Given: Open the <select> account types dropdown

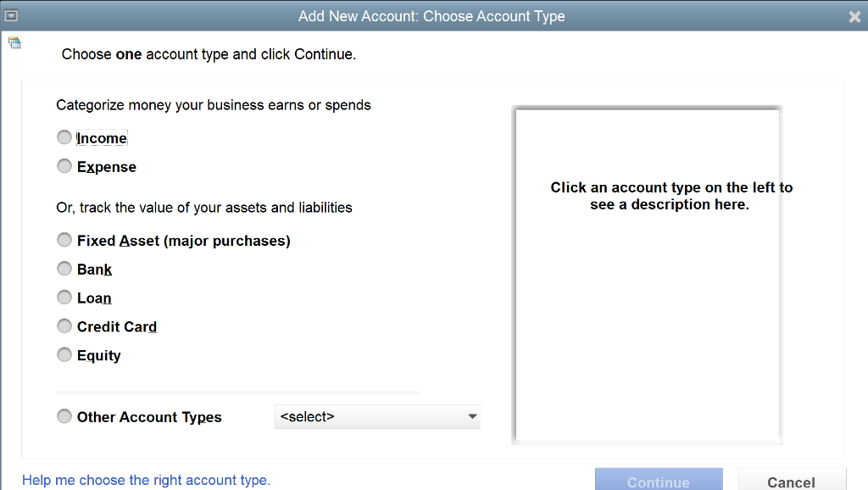Looking at the screenshot, I should 377,416.
